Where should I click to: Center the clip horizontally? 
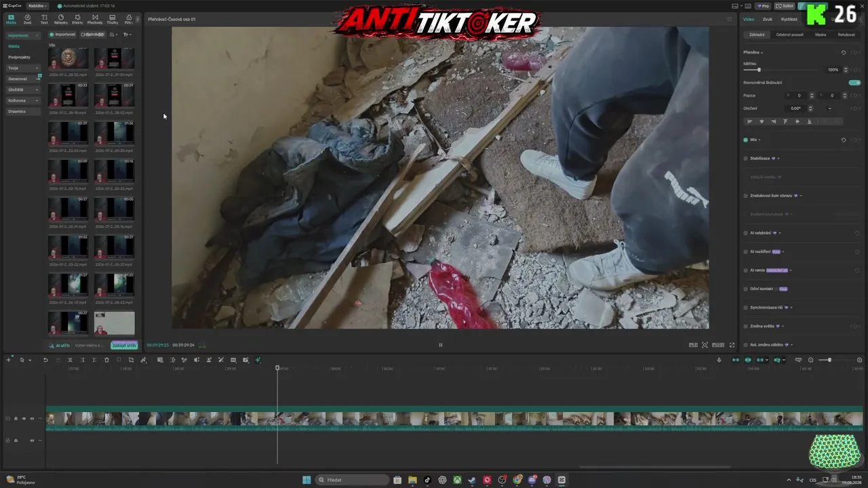click(762, 121)
